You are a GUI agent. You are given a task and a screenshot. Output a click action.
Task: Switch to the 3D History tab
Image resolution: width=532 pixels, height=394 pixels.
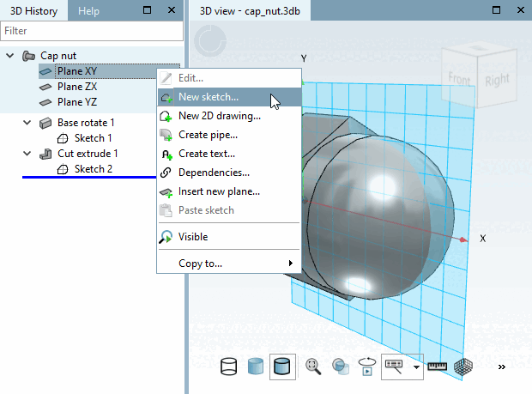33,11
